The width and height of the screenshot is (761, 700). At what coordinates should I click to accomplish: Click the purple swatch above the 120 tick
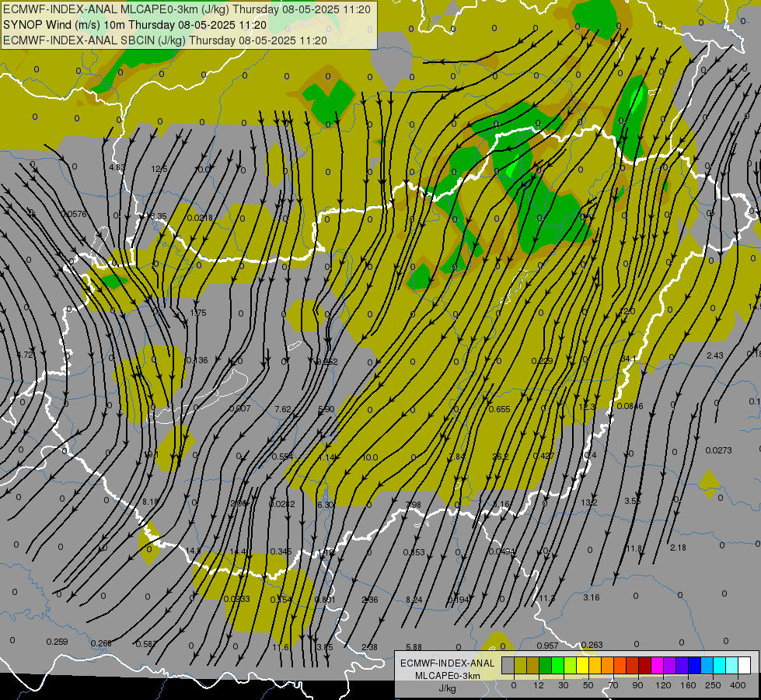670,666
